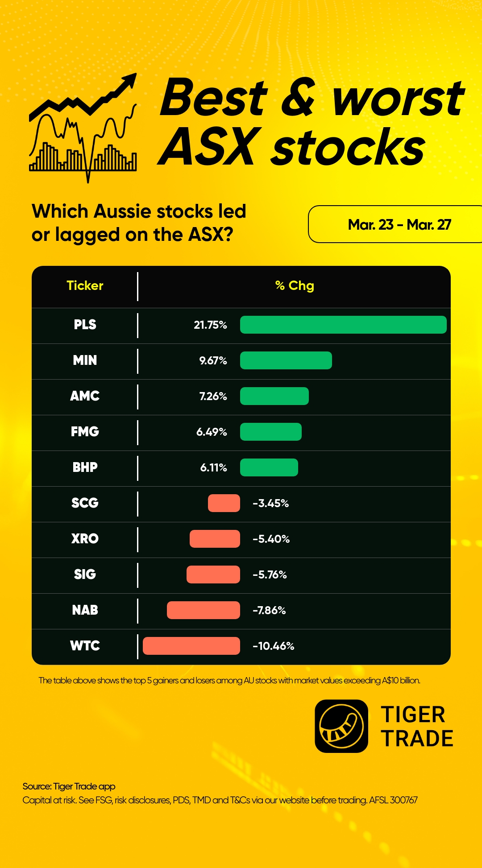Click the AMC green gain bar
This screenshot has width=482, height=868.
(274, 396)
